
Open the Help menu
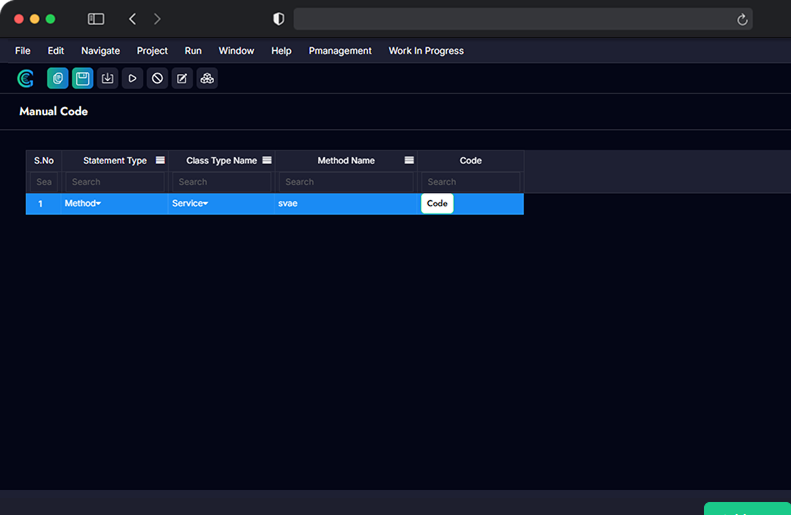pyautogui.click(x=281, y=51)
